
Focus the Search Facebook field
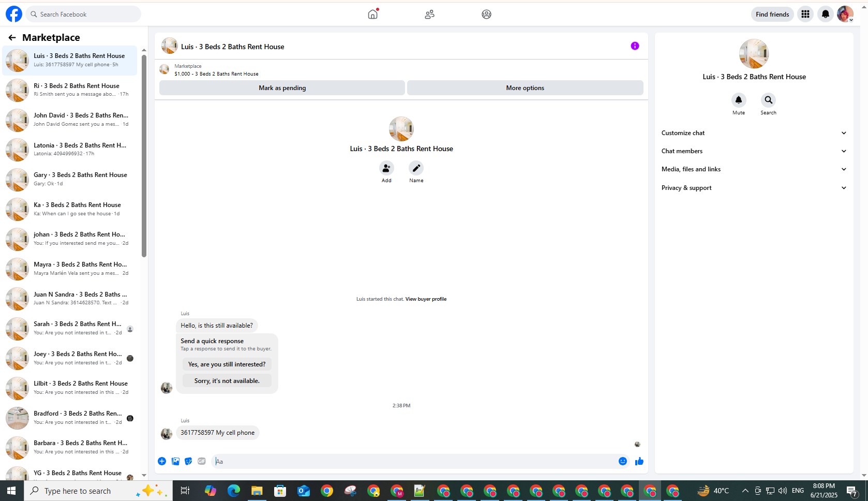pyautogui.click(x=83, y=14)
